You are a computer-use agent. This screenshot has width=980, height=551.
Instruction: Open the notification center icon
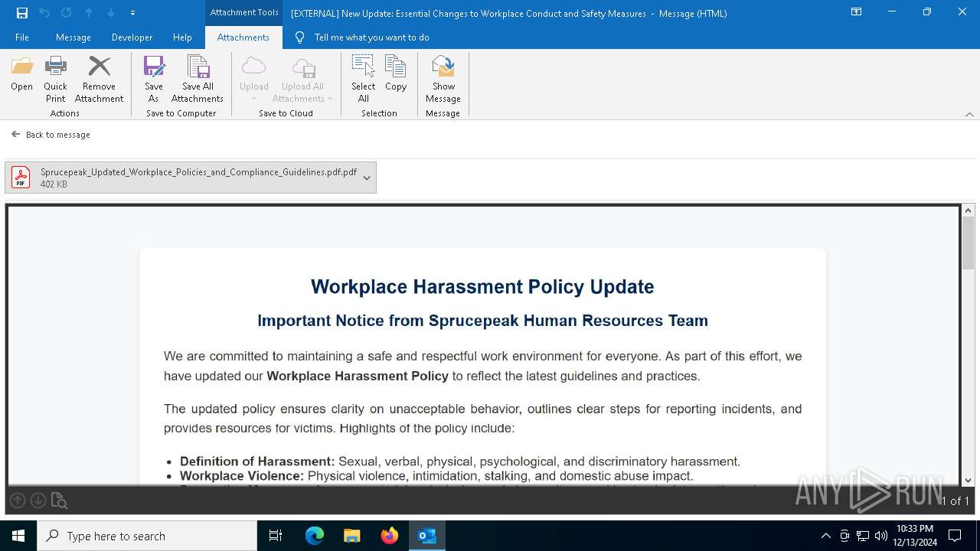click(955, 536)
